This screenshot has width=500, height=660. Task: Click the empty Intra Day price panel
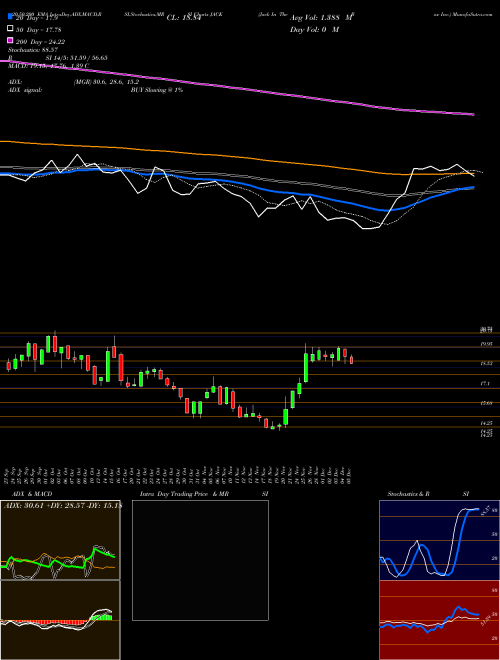(x=200, y=560)
